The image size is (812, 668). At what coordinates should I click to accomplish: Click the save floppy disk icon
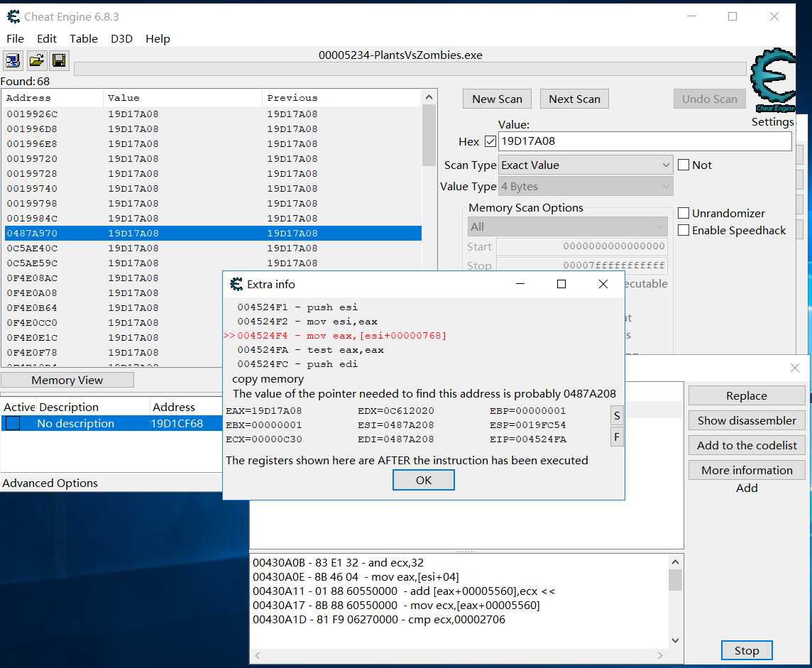[x=59, y=60]
